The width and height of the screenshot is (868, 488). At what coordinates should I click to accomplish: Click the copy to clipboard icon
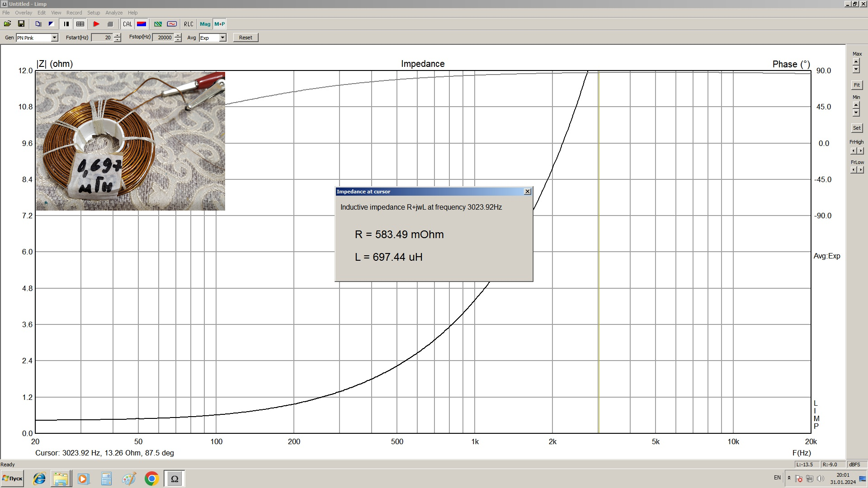point(38,24)
